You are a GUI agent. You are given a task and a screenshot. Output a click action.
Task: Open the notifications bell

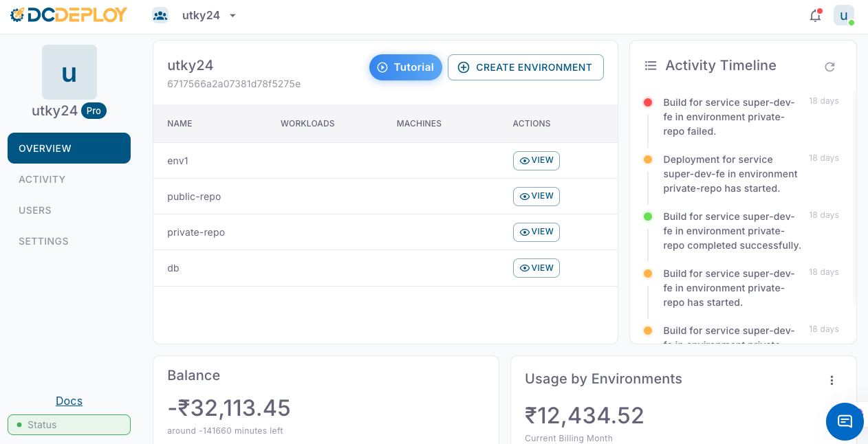click(x=815, y=16)
